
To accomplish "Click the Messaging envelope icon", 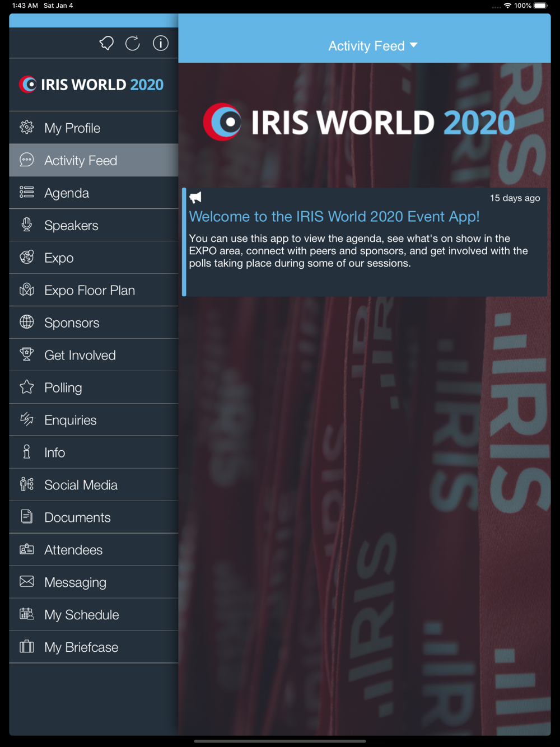I will (x=27, y=582).
